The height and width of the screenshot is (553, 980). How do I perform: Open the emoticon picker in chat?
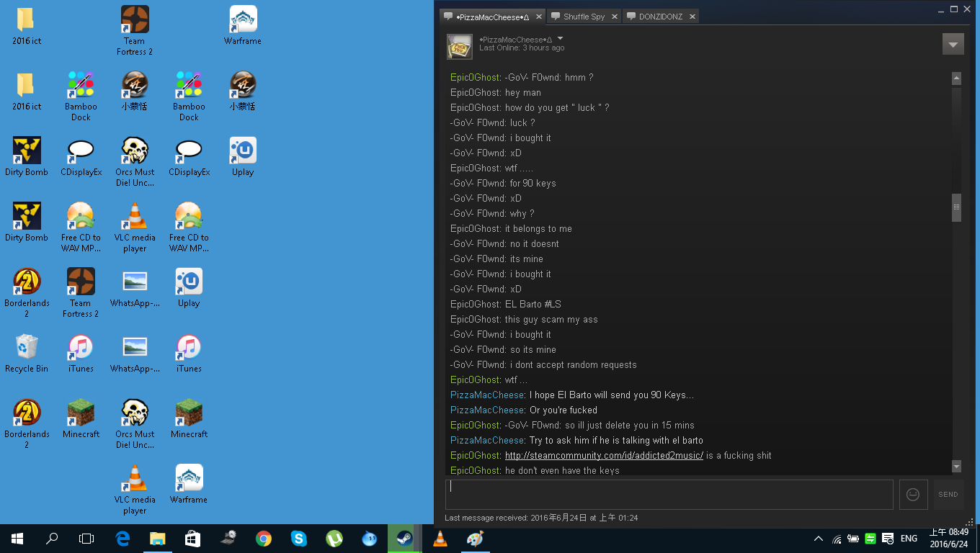pyautogui.click(x=913, y=495)
